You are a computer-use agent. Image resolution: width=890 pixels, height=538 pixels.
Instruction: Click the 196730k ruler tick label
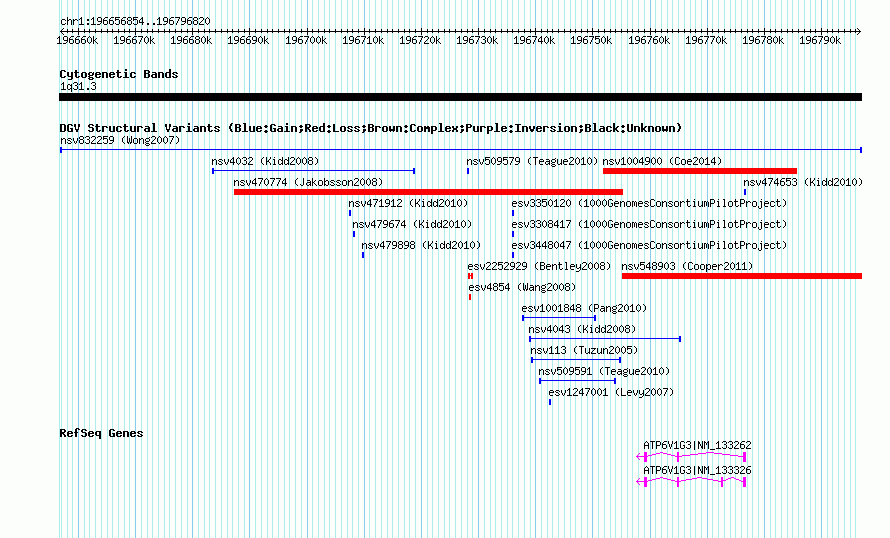(x=477, y=40)
